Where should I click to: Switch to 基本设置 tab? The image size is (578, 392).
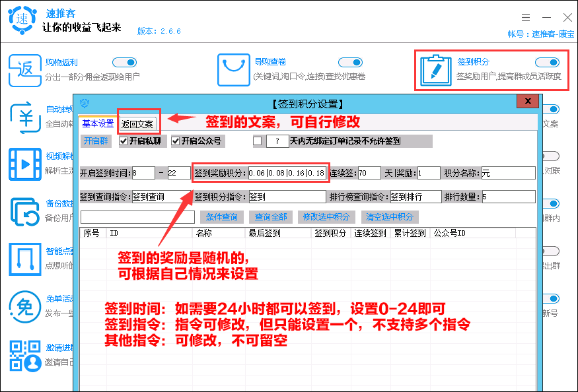[98, 123]
